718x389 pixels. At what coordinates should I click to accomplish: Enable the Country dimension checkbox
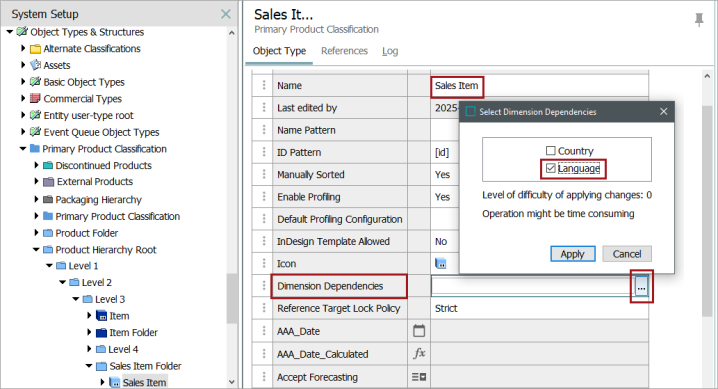click(550, 151)
